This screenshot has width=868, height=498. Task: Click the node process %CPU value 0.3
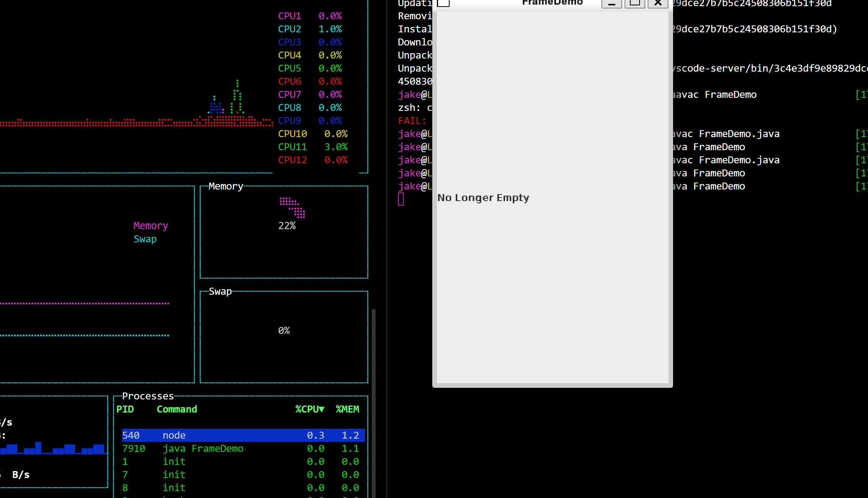pos(316,435)
